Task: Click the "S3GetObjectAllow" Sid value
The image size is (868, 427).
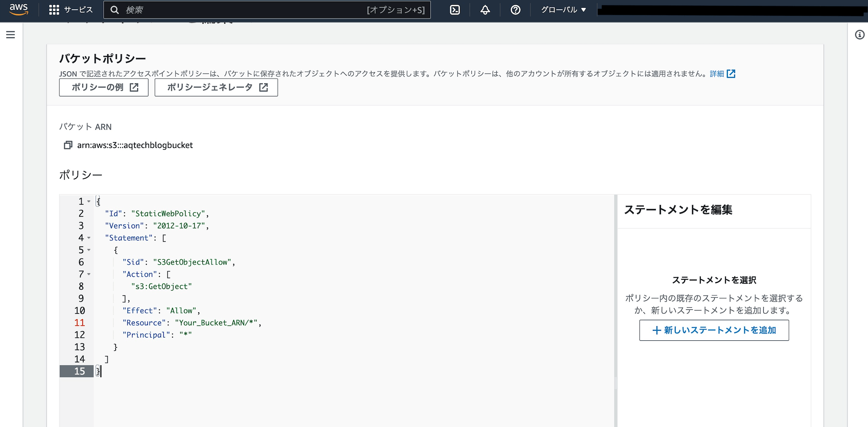Action: (x=192, y=262)
